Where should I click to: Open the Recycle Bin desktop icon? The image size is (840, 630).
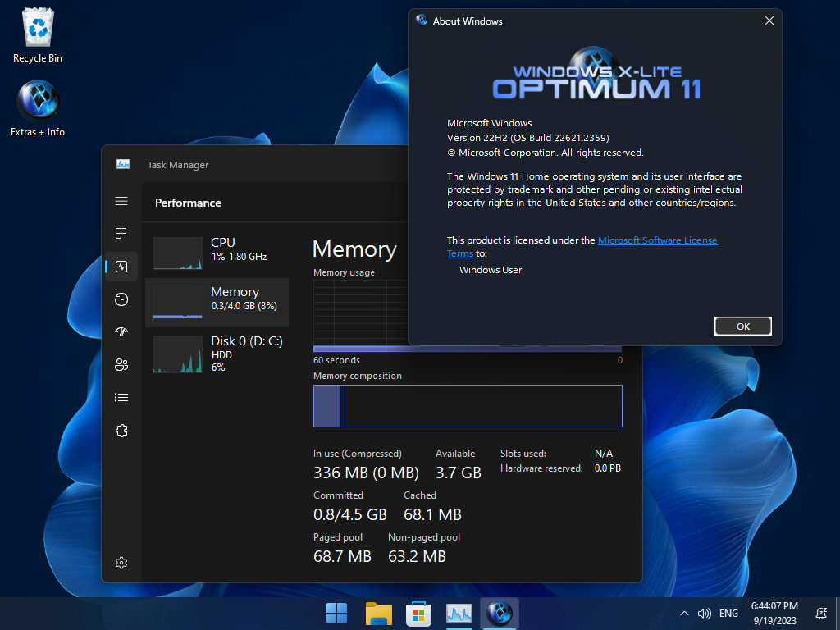coord(38,35)
